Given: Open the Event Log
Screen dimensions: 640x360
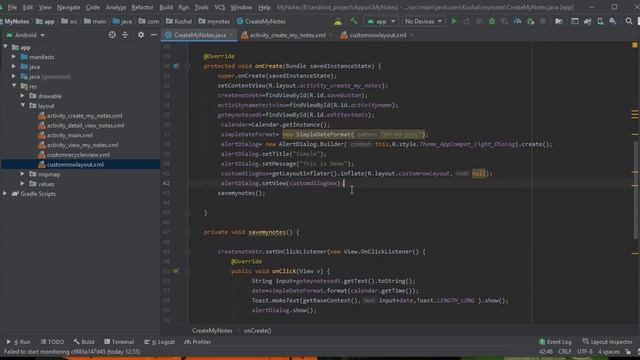Looking at the screenshot, I should (556, 342).
